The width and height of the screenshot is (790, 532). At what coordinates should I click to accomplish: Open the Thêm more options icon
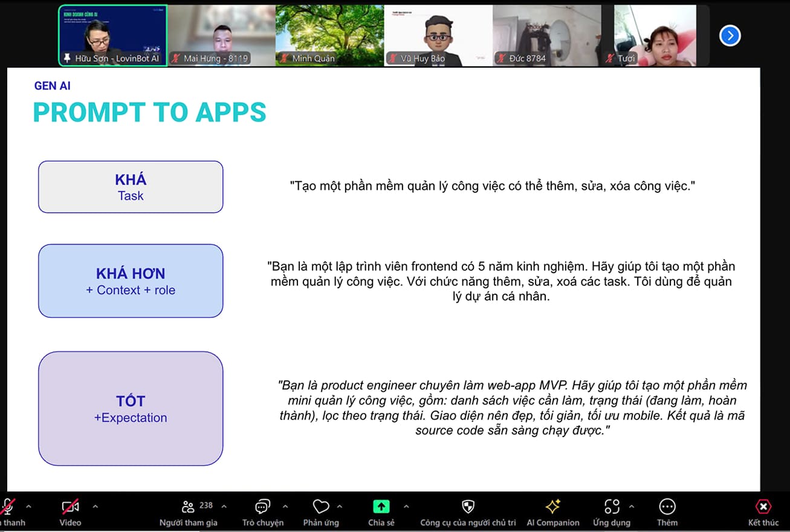coord(667,507)
